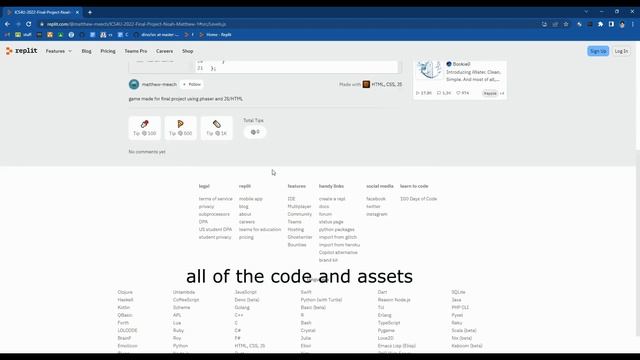Viewport: 640px width, 360px height.
Task: Open a new browser tab
Action: click(90, 12)
